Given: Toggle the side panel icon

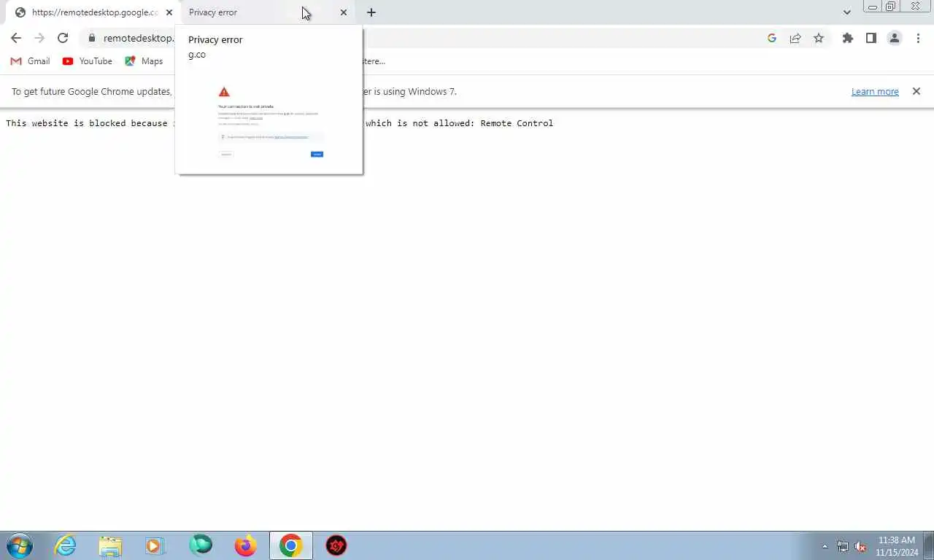Looking at the screenshot, I should click(871, 38).
